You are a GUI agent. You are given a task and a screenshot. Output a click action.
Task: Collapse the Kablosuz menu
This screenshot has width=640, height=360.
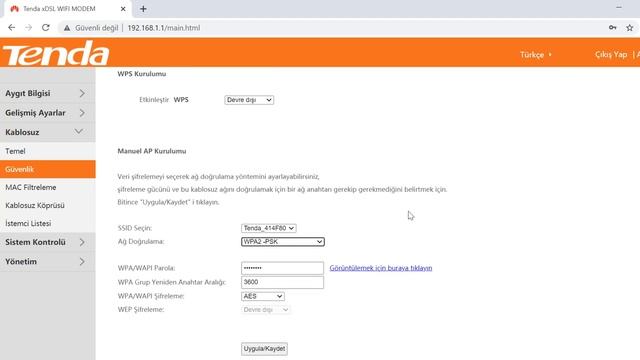point(48,132)
